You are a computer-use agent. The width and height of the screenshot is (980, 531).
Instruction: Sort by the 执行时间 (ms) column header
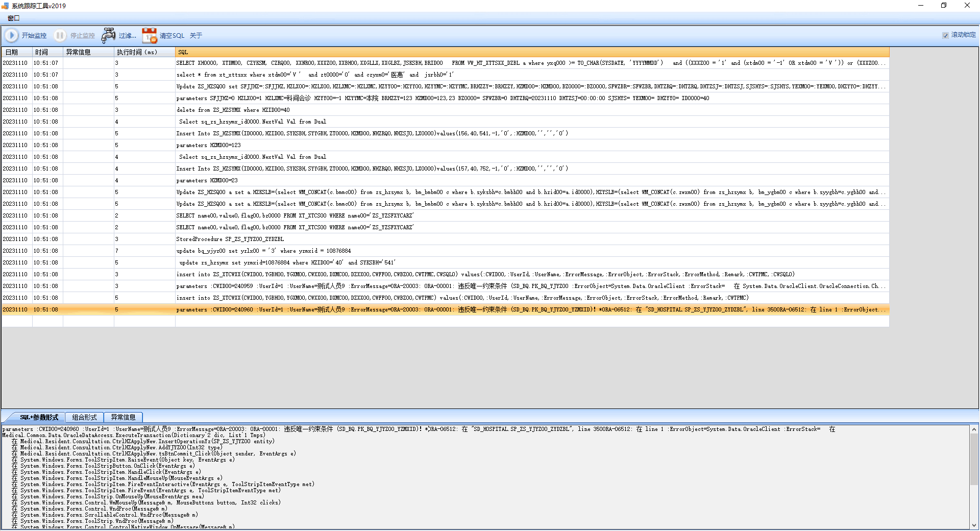click(144, 52)
